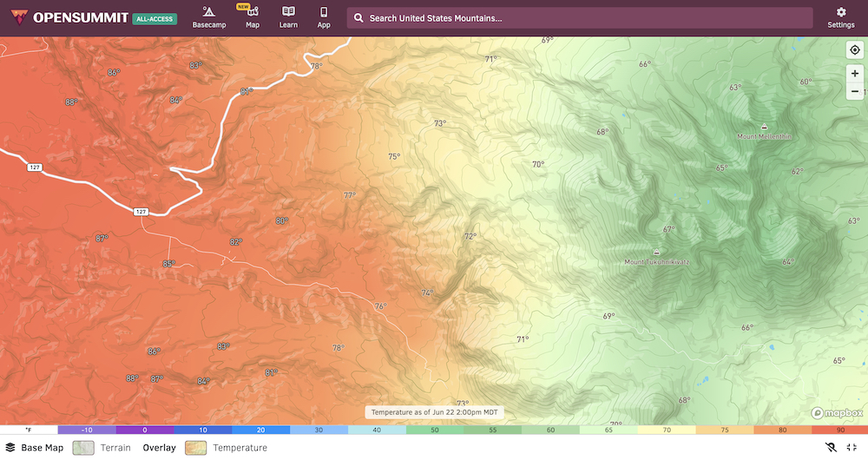
Task: Select Mount Mellenthin peak marker
Action: point(764,127)
